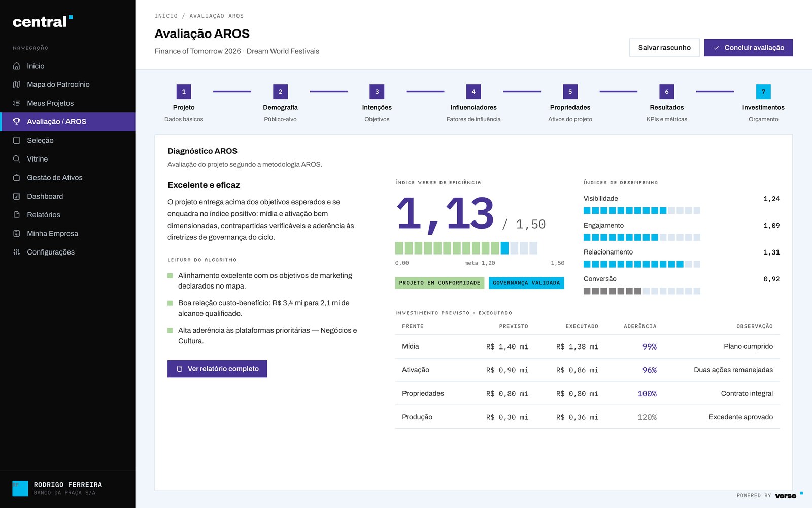Click the Relatórios document icon
The image size is (812, 508).
(x=17, y=215)
